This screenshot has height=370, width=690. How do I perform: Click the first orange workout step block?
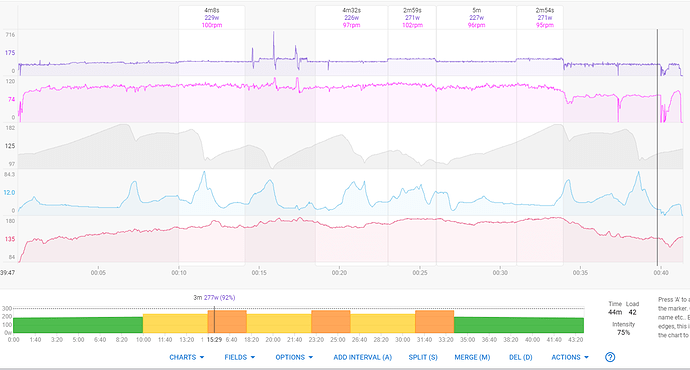coord(227,322)
